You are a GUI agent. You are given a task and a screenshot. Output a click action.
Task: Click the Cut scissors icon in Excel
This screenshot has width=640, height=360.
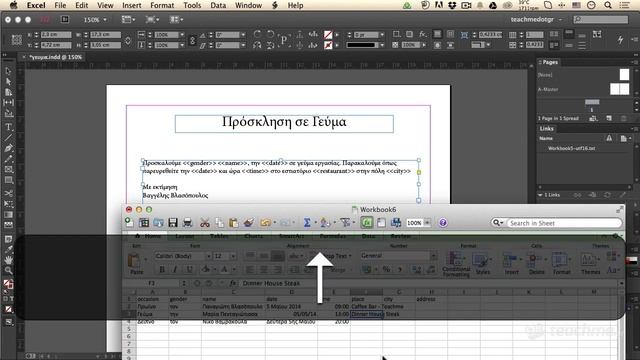(x=205, y=222)
